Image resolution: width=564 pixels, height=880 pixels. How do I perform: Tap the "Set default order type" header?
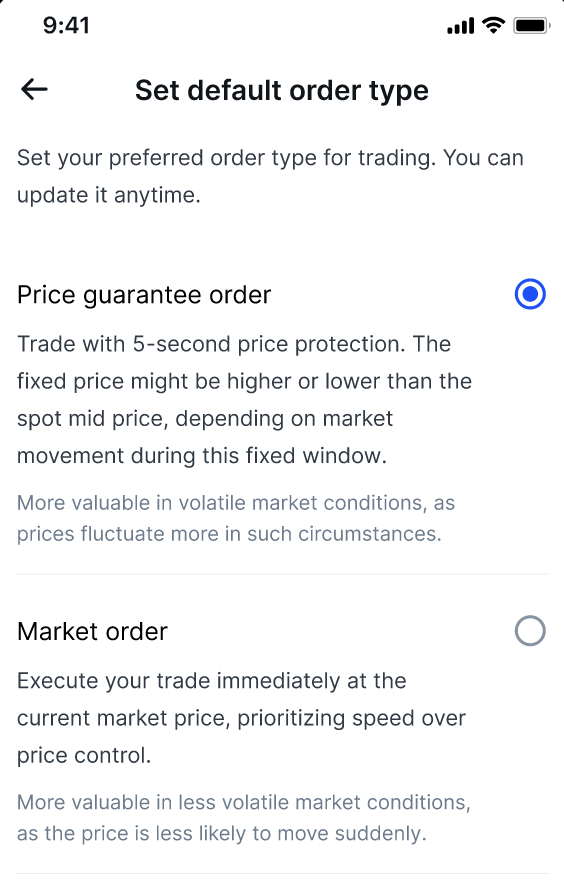(282, 91)
